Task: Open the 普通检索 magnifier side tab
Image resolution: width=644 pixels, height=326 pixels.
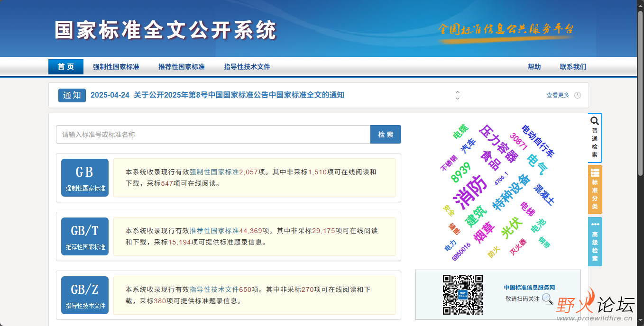Action: tap(595, 138)
